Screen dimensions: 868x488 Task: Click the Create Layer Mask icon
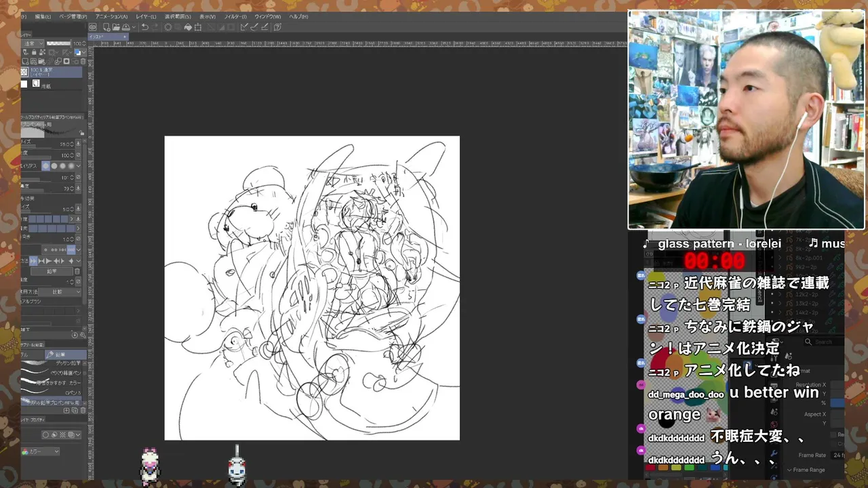coord(66,61)
